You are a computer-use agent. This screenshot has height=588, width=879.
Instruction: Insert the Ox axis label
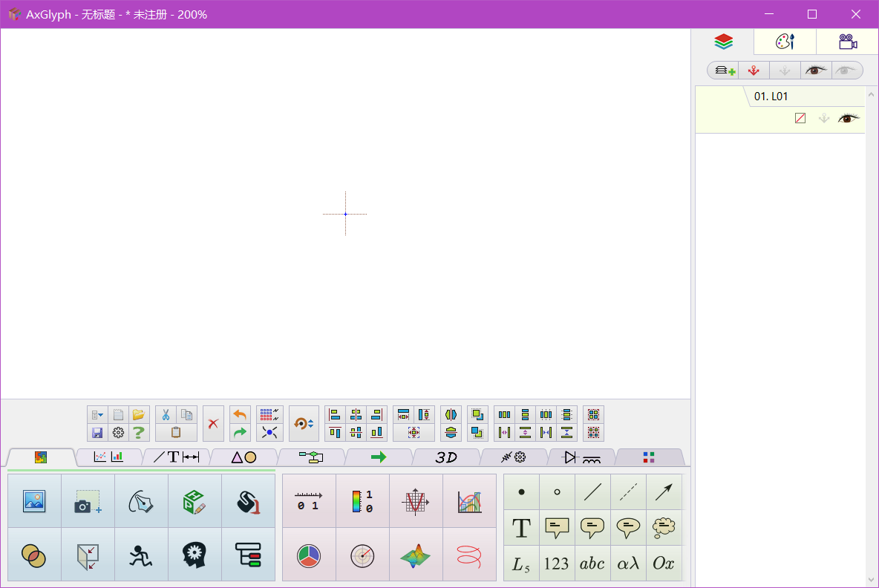coord(664,563)
